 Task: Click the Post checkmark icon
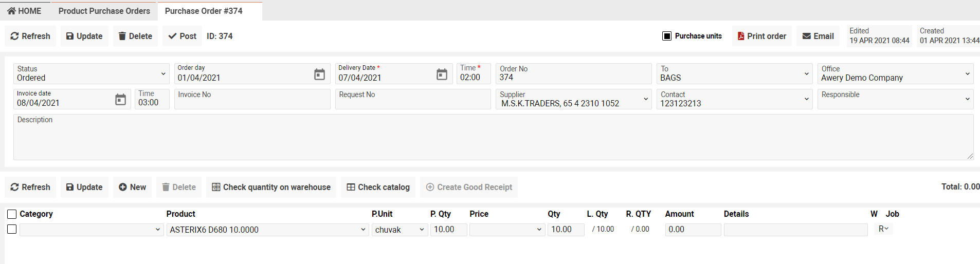point(173,36)
